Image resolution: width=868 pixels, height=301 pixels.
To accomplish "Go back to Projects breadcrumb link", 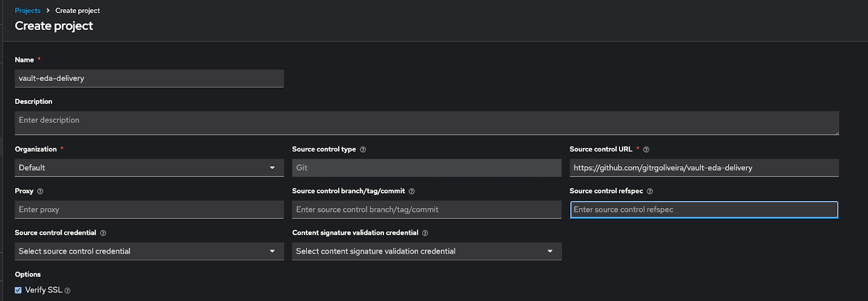I will 28,10.
